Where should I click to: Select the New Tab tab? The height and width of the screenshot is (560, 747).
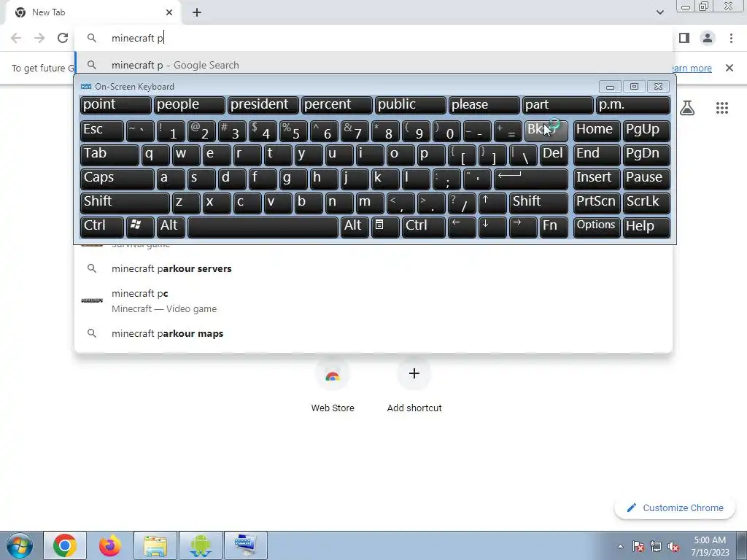click(93, 12)
